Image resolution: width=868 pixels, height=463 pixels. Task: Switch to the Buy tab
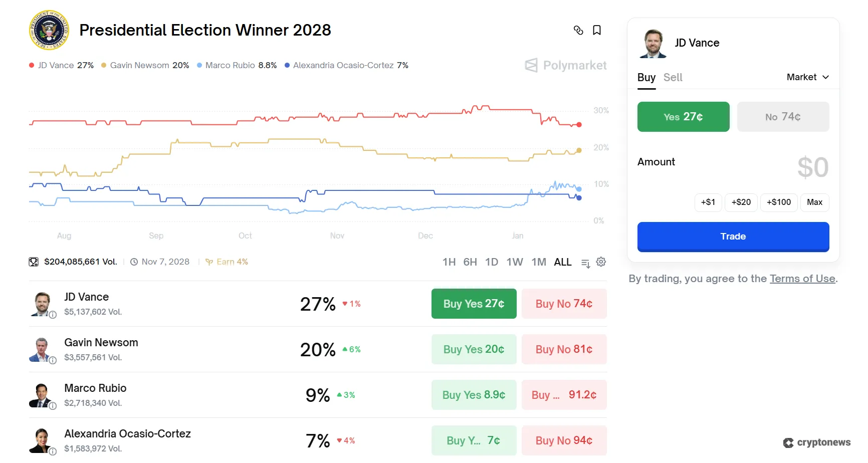646,78
